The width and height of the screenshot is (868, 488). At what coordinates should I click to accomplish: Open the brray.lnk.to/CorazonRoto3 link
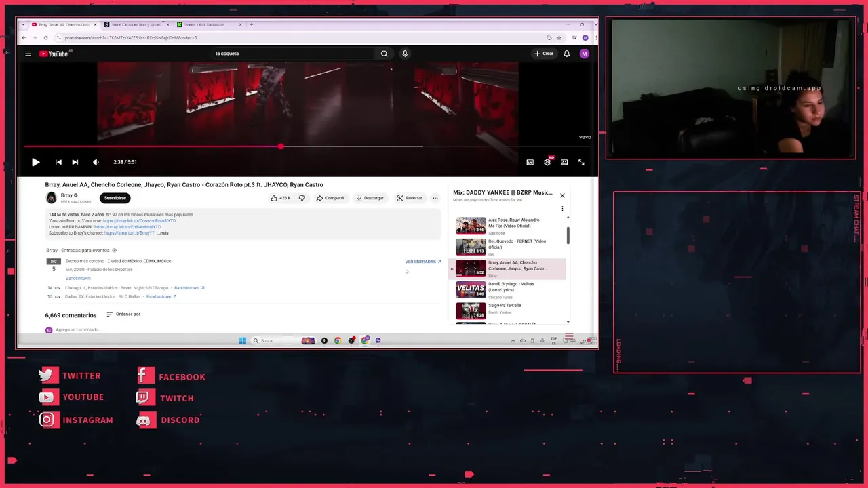click(x=139, y=221)
